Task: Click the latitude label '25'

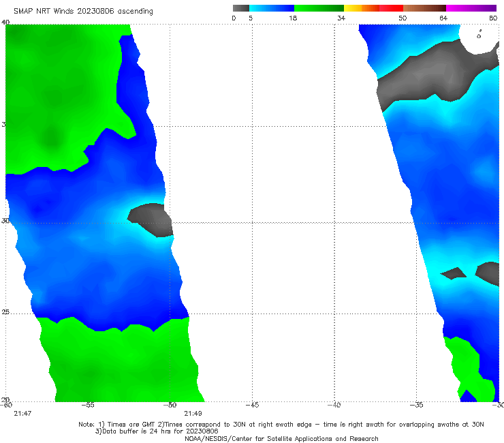Action: pyautogui.click(x=5, y=312)
